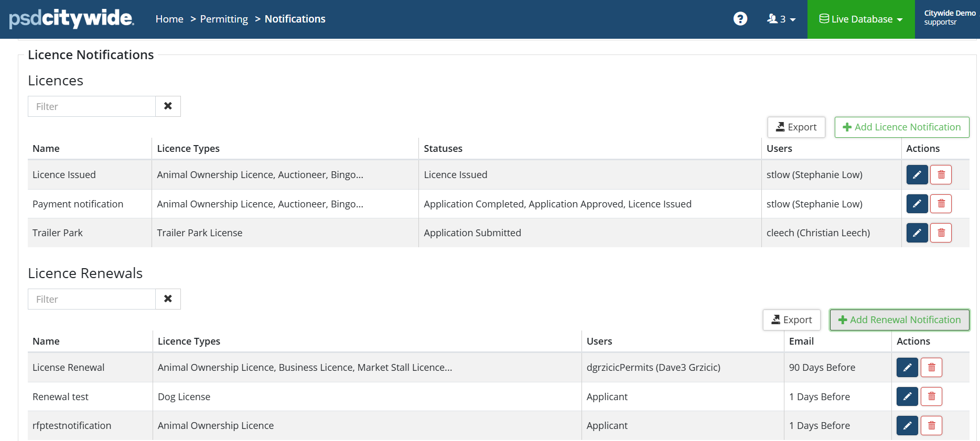
Task: Delete the Renewal test entry
Action: pos(932,396)
